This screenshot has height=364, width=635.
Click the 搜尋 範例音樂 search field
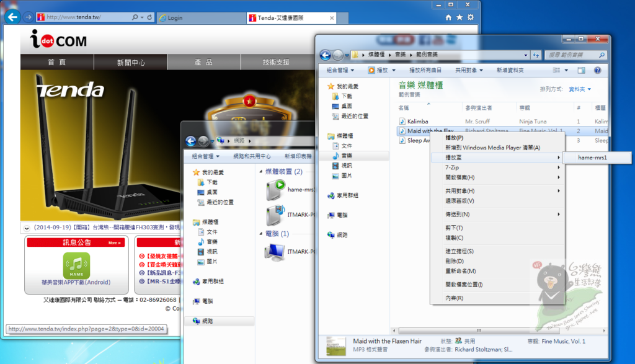click(575, 55)
